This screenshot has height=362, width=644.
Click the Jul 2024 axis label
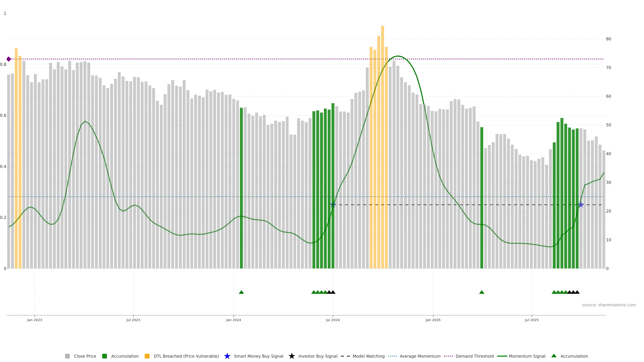[x=333, y=320]
